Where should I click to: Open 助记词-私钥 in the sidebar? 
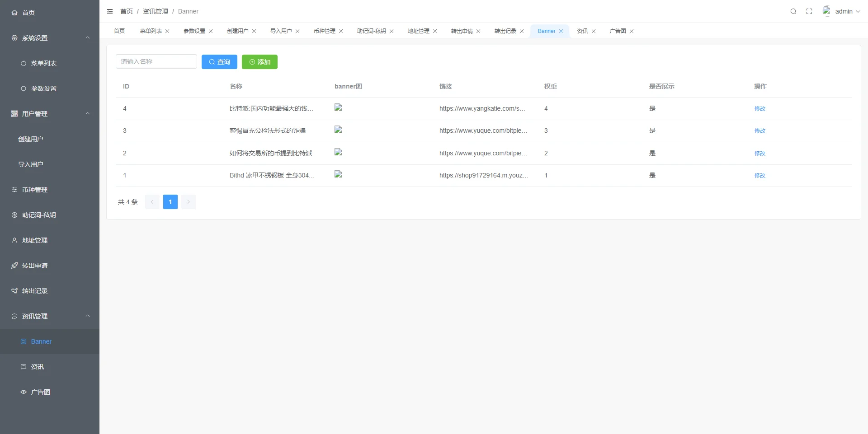click(x=39, y=215)
